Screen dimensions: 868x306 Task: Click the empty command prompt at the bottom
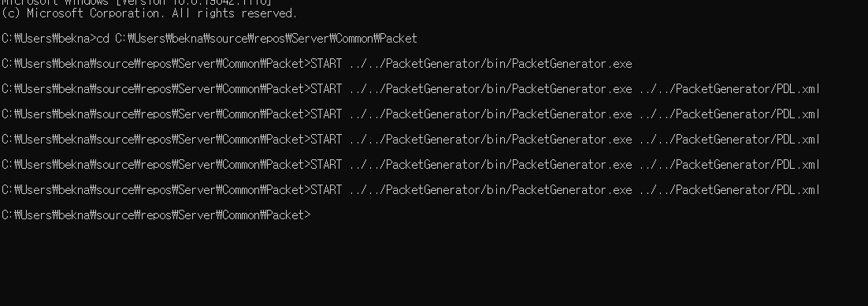(x=157, y=215)
